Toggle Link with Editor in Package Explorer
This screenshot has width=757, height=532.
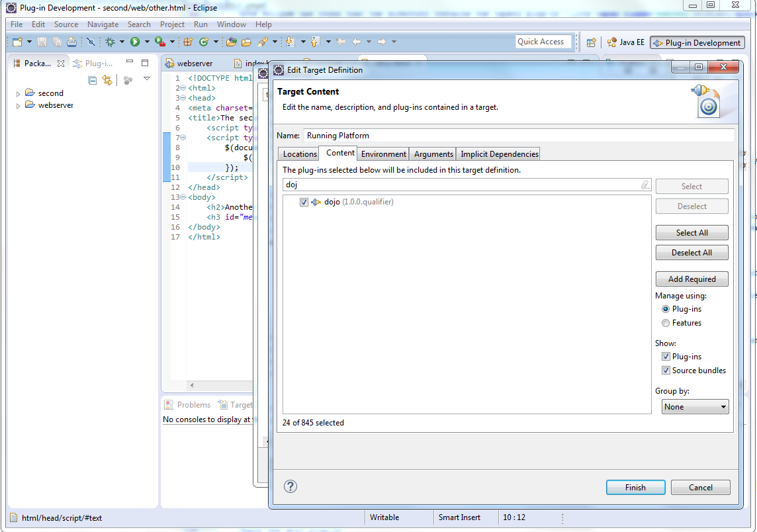coord(107,80)
